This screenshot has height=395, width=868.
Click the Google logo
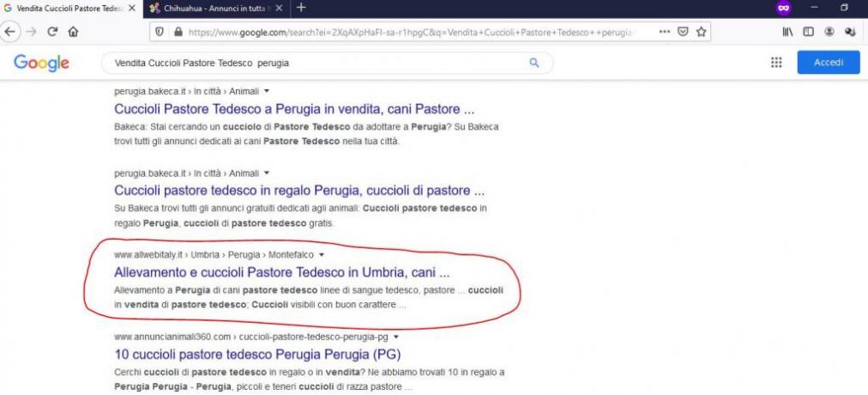41,63
